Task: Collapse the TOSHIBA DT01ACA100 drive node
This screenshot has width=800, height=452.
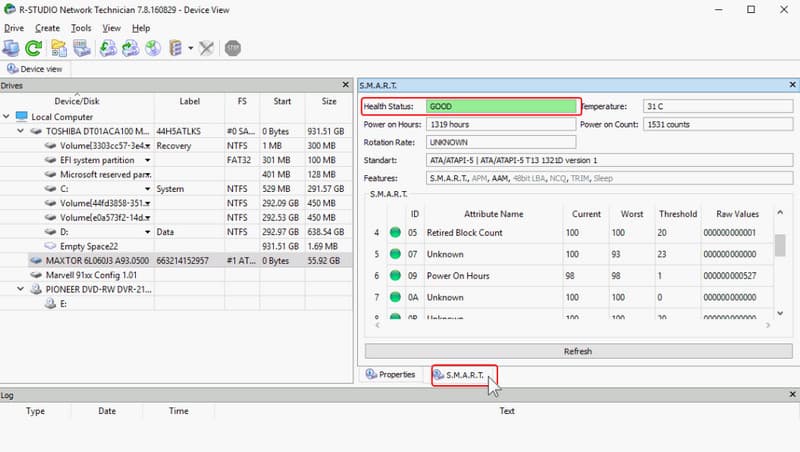Action: [x=20, y=131]
